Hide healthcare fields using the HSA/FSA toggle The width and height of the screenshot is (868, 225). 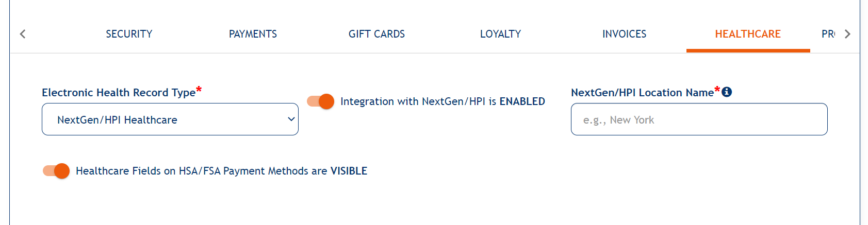pos(56,171)
